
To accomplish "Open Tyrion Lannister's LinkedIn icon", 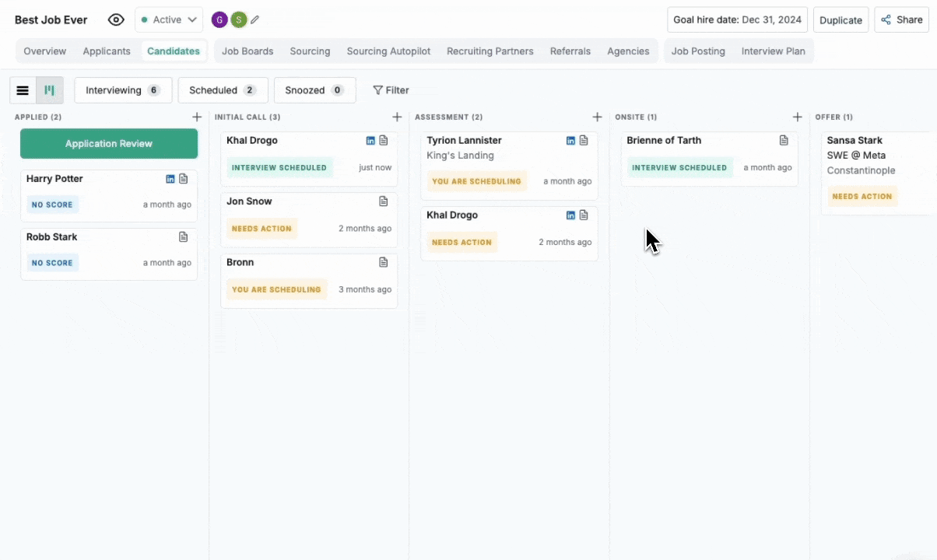I will click(x=570, y=141).
